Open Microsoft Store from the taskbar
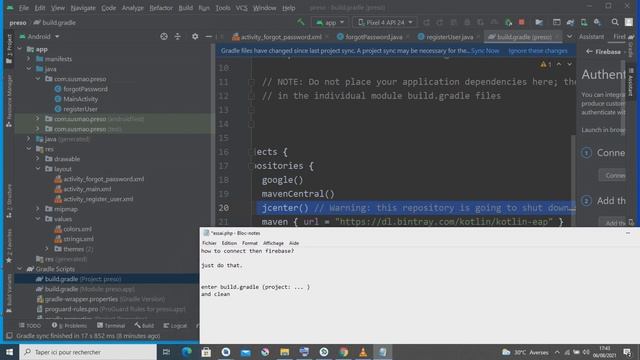The height and width of the screenshot is (360, 640). pyautogui.click(x=206, y=352)
